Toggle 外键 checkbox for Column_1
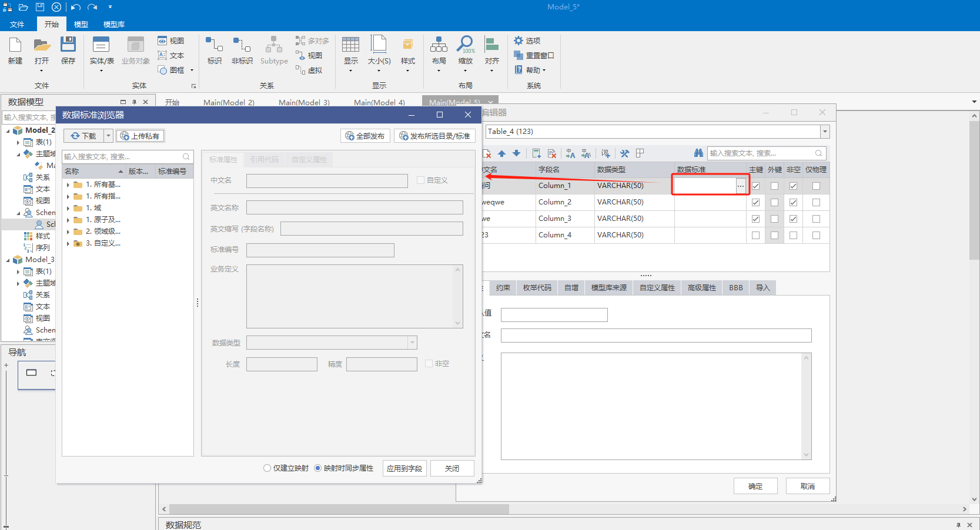Image resolution: width=980 pixels, height=530 pixels. [x=775, y=186]
